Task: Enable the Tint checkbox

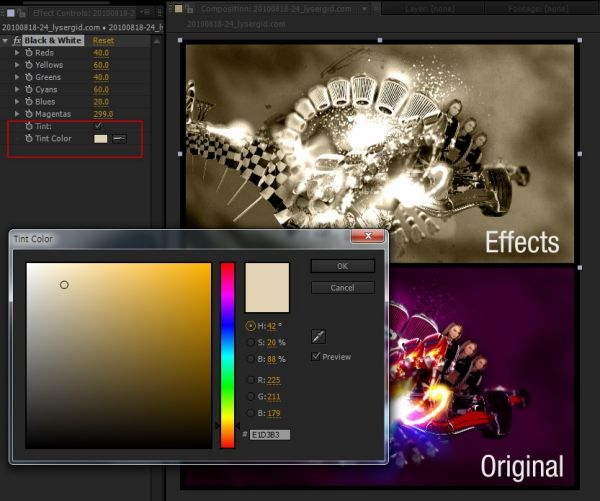Action: [98, 126]
